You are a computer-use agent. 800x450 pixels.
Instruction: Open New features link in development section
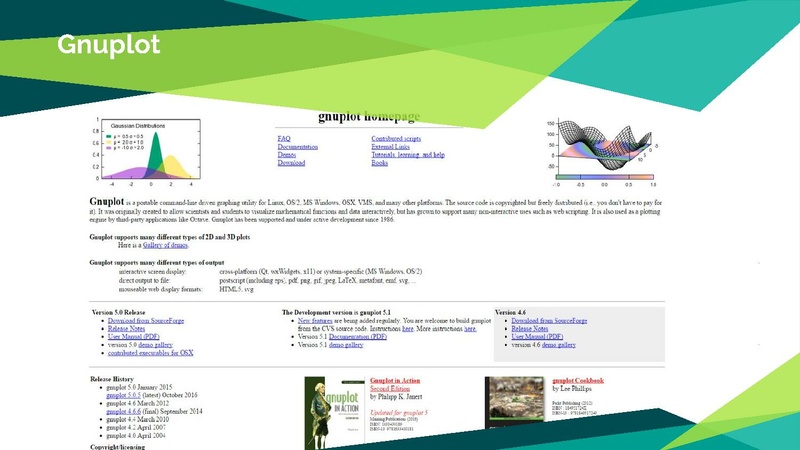point(320,319)
